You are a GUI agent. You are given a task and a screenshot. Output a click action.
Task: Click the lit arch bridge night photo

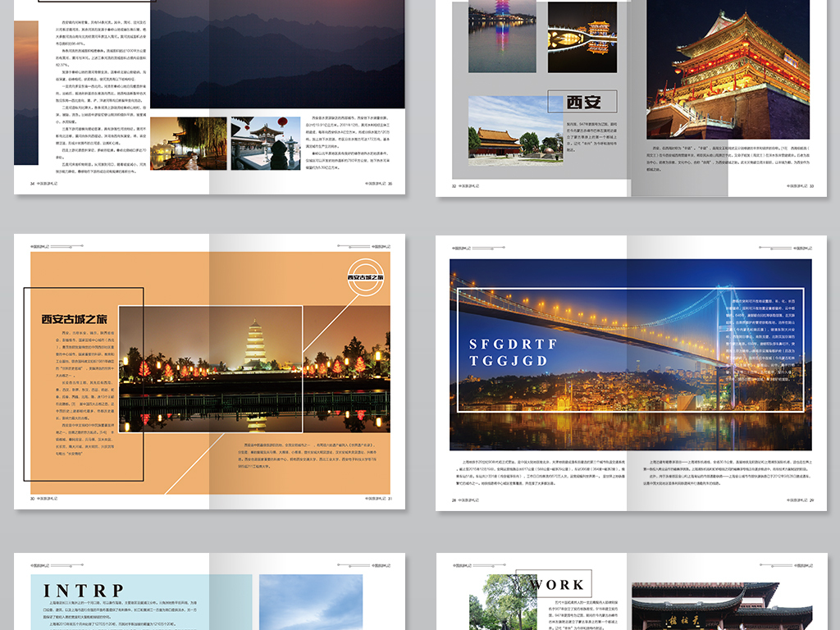click(582, 37)
